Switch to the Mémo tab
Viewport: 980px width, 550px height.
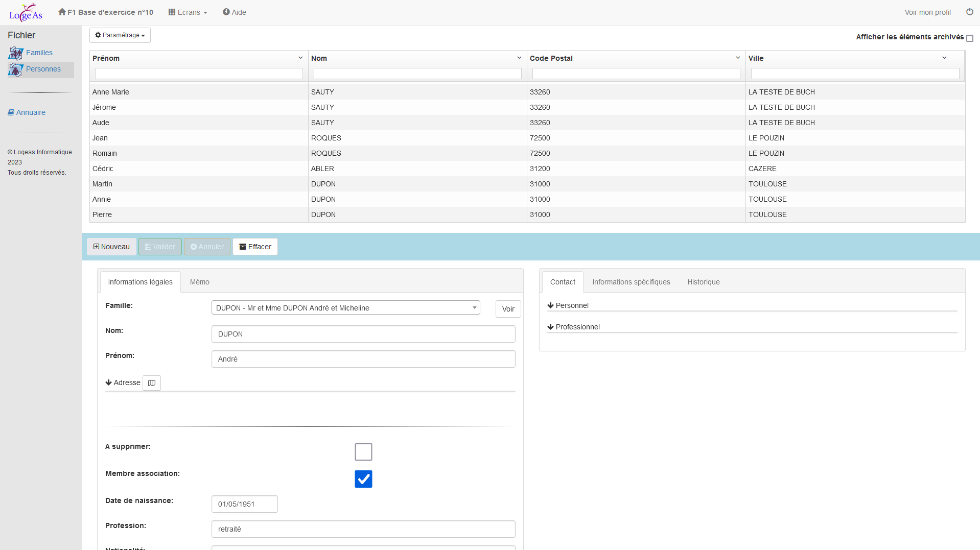(199, 282)
